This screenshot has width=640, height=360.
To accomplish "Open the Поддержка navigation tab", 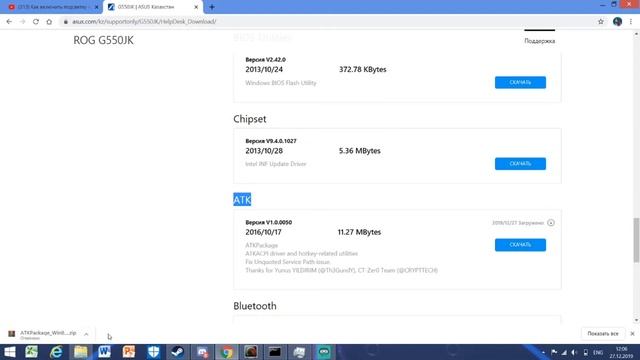I will [x=540, y=41].
